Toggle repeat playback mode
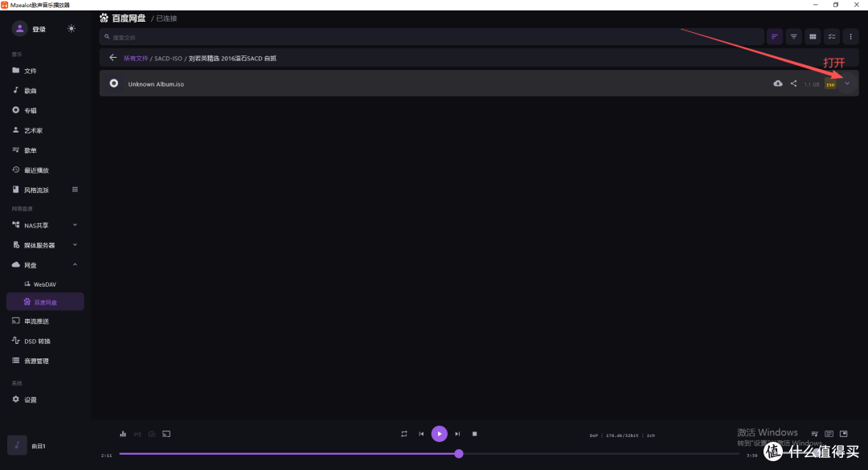Viewport: 868px width, 470px height. pyautogui.click(x=404, y=434)
